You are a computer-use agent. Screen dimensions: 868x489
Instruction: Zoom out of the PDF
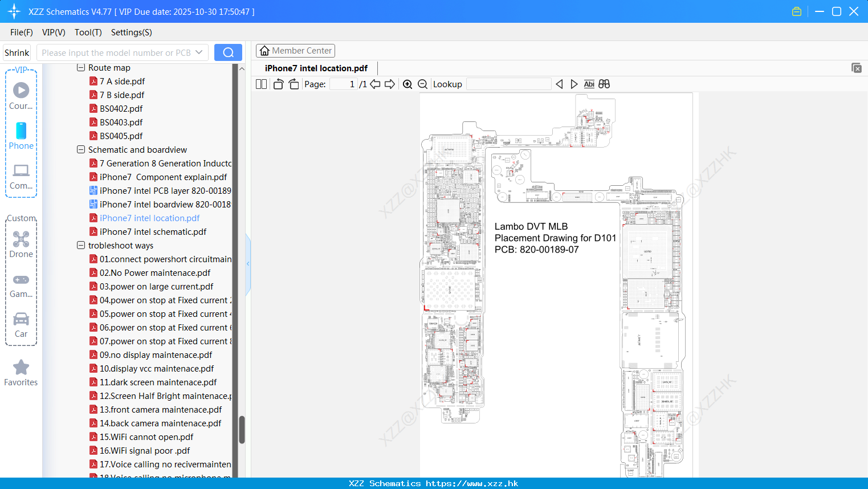tap(422, 84)
